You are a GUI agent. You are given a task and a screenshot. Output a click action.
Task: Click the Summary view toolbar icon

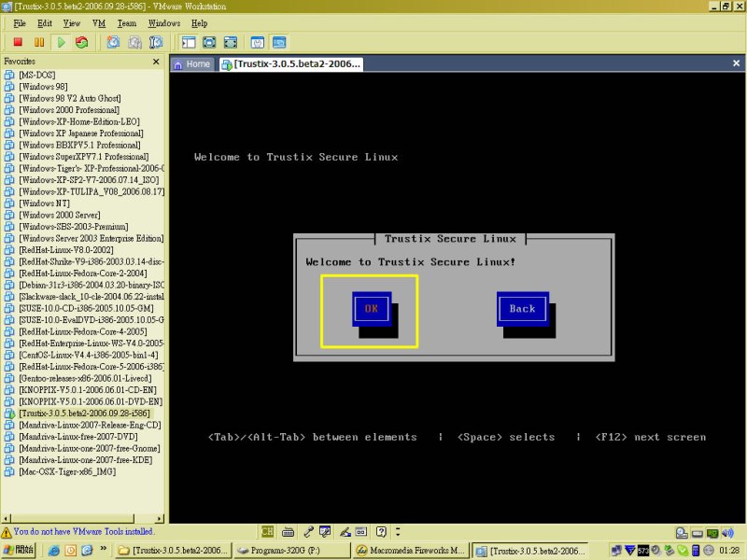pyautogui.click(x=258, y=42)
